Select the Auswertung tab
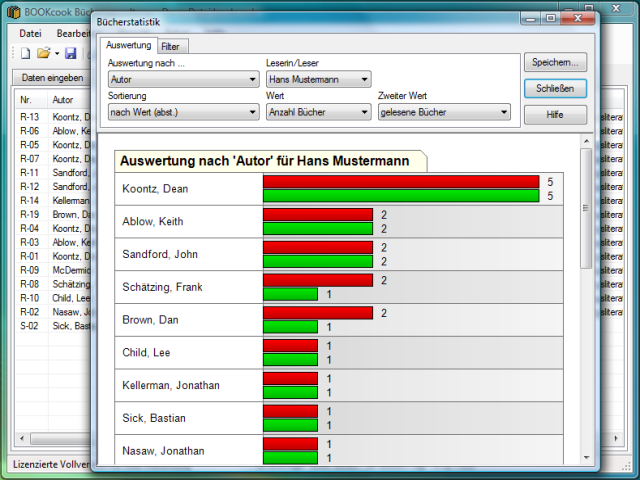The image size is (640, 480). (128, 45)
